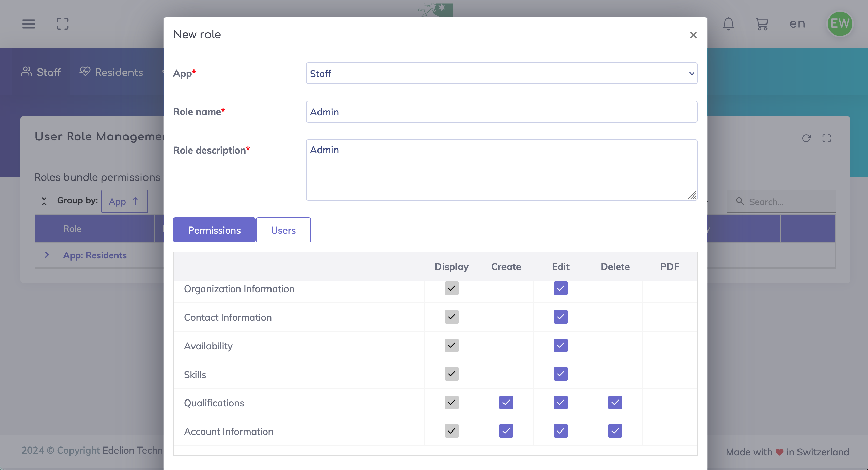Open the language selector 'en'
868x470 pixels.
click(797, 24)
